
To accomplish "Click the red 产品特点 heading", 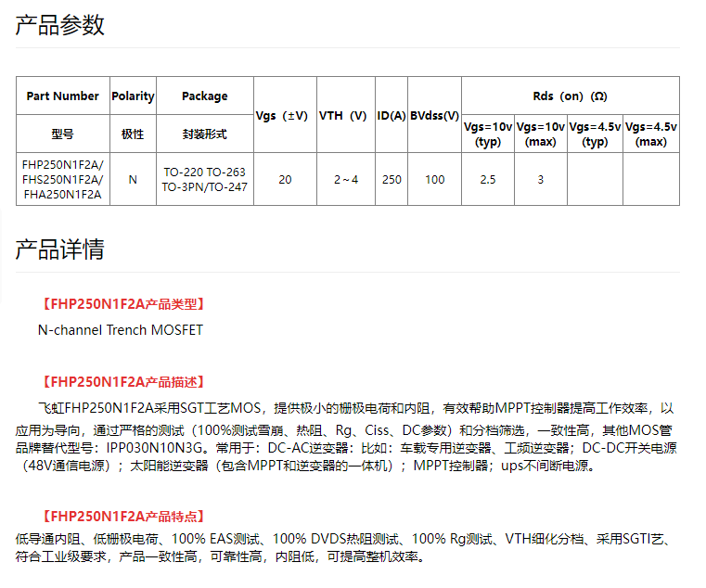I will click(x=122, y=517).
